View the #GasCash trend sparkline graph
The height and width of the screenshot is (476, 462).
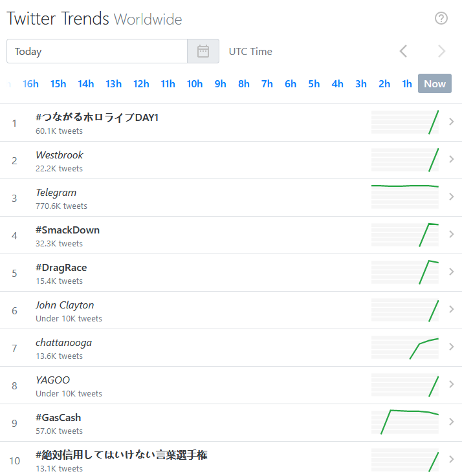pos(405,422)
